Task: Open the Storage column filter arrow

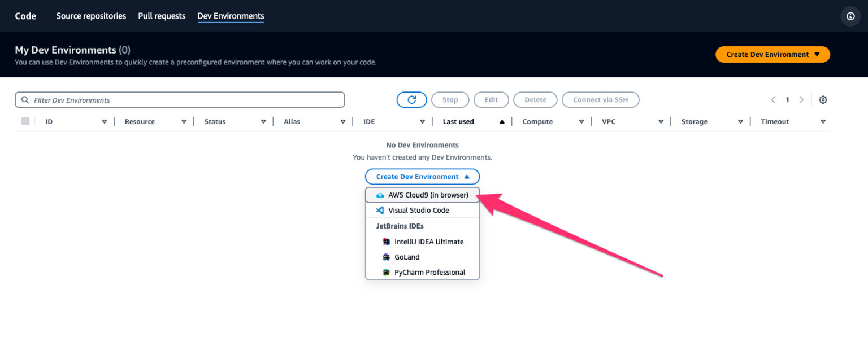Action: coord(740,122)
